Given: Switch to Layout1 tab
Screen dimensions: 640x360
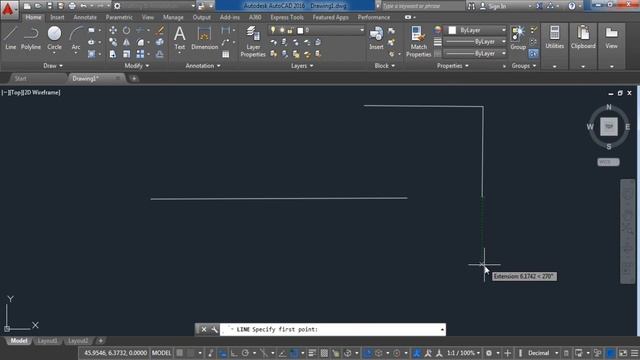Looking at the screenshot, I should point(47,341).
